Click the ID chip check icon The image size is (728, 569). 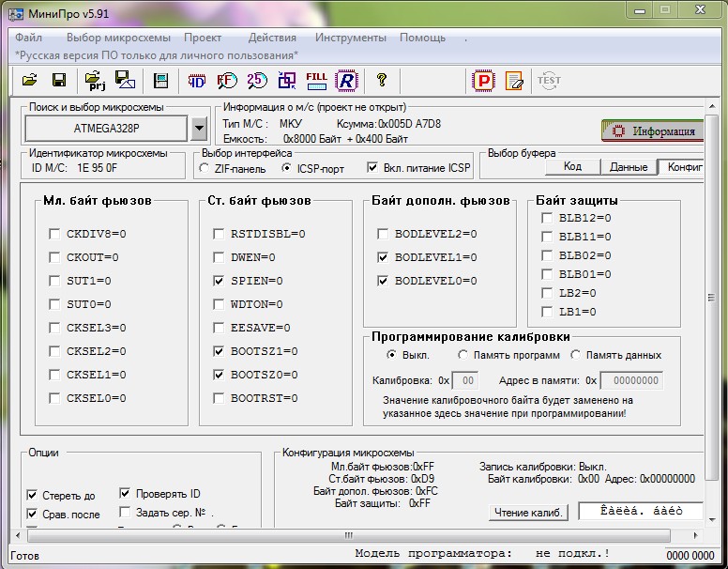[197, 81]
